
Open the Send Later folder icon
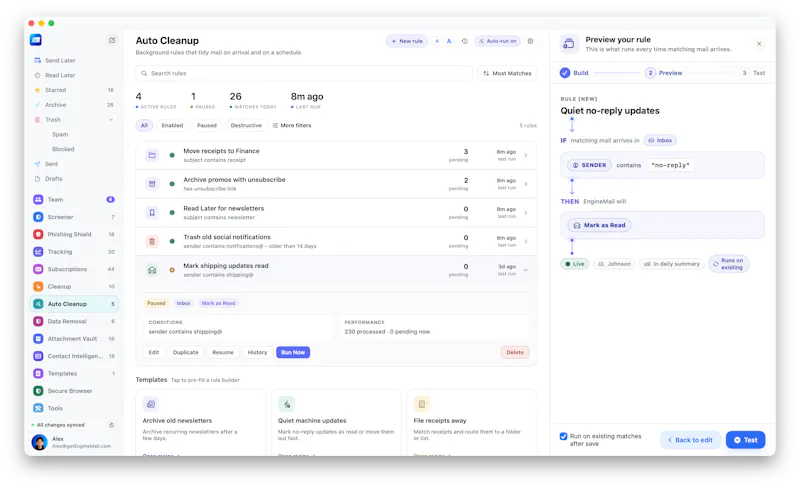(37, 60)
